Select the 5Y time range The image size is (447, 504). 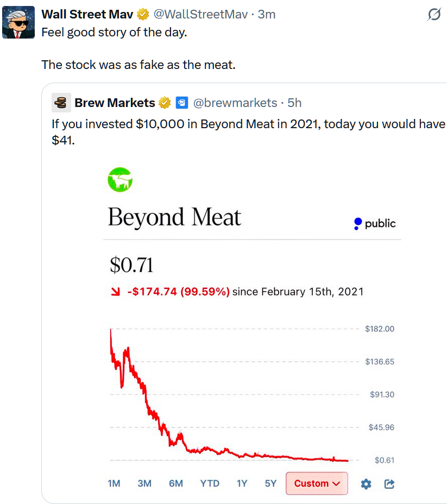270,483
